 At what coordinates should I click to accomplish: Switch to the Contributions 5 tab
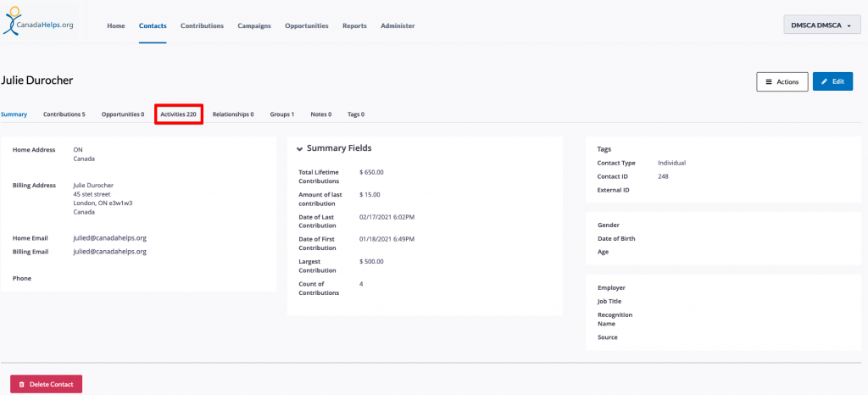click(x=64, y=114)
